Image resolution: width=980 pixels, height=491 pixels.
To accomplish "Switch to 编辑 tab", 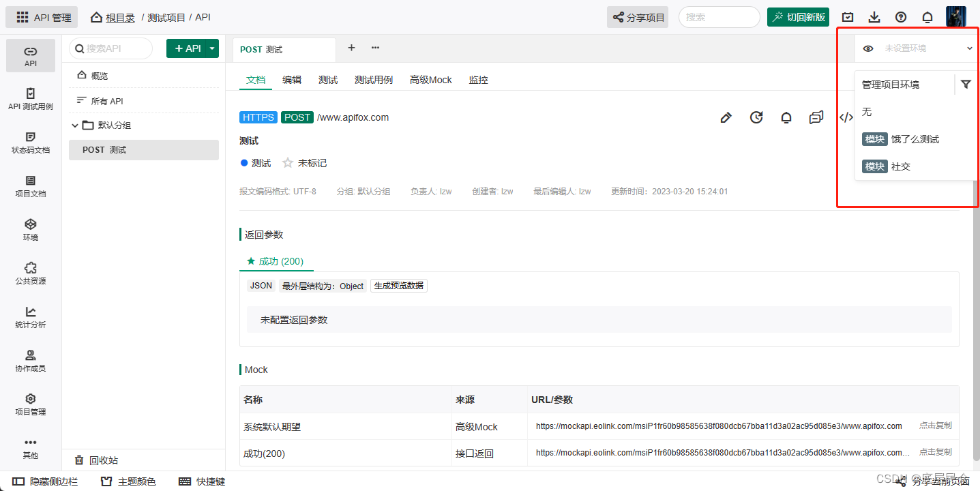I will coord(292,80).
